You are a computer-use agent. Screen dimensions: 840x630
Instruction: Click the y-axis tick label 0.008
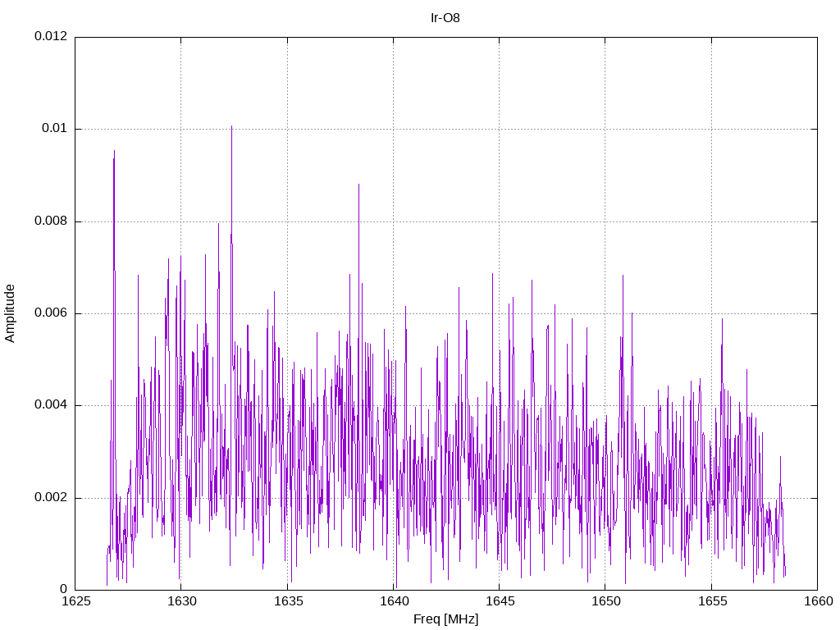click(x=51, y=221)
